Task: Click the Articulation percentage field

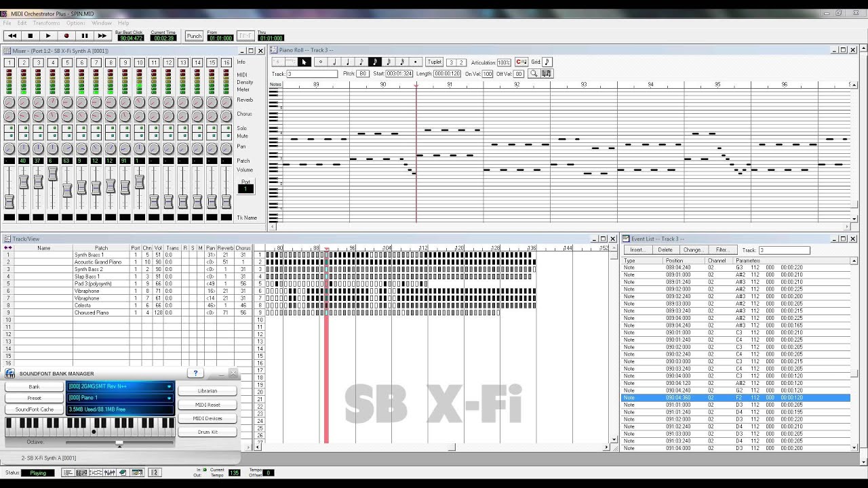Action: pyautogui.click(x=504, y=63)
